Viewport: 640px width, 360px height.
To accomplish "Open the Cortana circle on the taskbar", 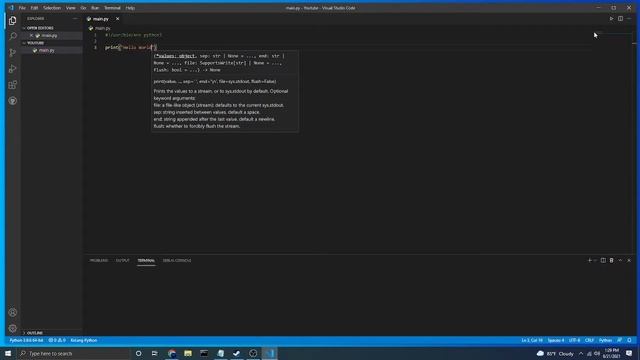I will pos(138,353).
